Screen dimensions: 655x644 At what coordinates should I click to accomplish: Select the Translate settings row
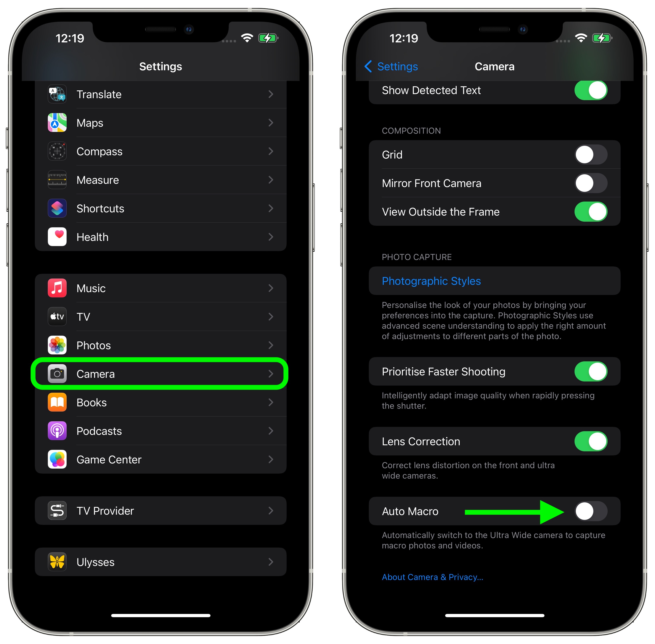coord(159,94)
